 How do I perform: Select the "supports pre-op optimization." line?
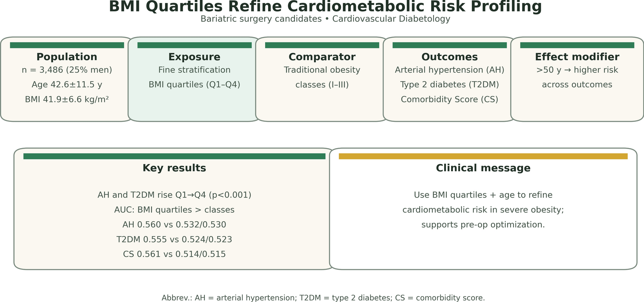[483, 225]
